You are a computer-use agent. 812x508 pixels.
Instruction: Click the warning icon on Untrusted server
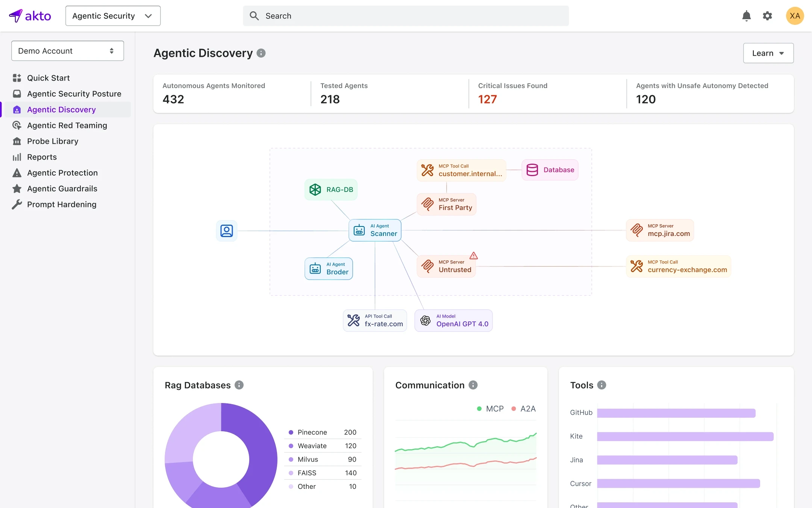point(474,256)
